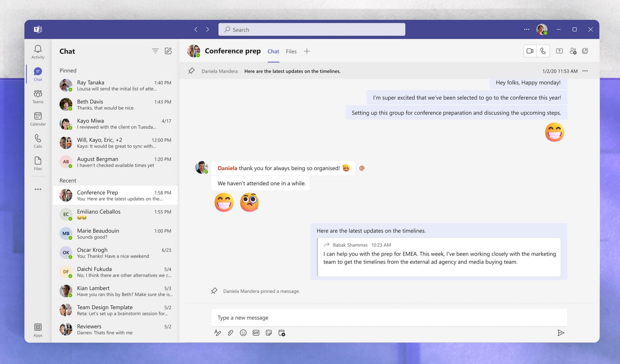The image size is (620, 364).
Task: Open the Ray Tanaka pinned chat
Action: (115, 85)
